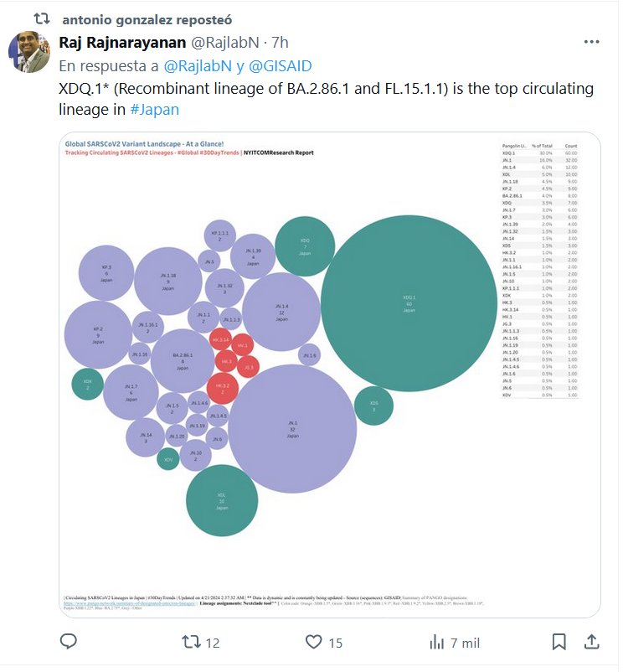This screenshot has width=623, height=672.
Task: Open Raj Rajnarayanan's profile avatar
Action: tap(29, 52)
